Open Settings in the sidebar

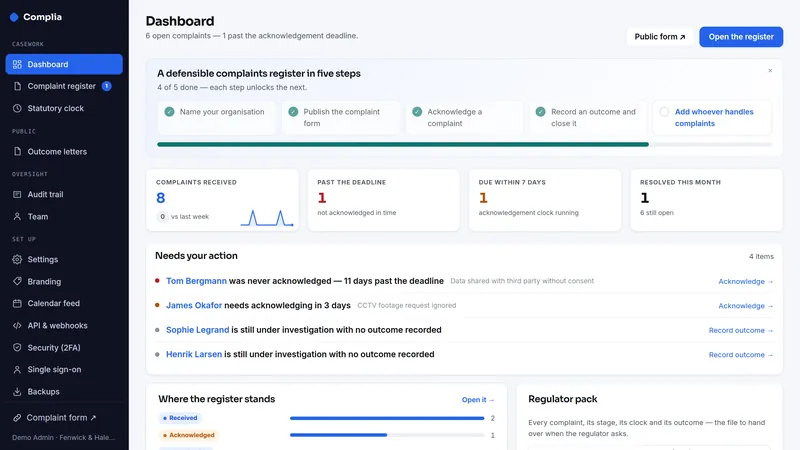click(x=64, y=259)
